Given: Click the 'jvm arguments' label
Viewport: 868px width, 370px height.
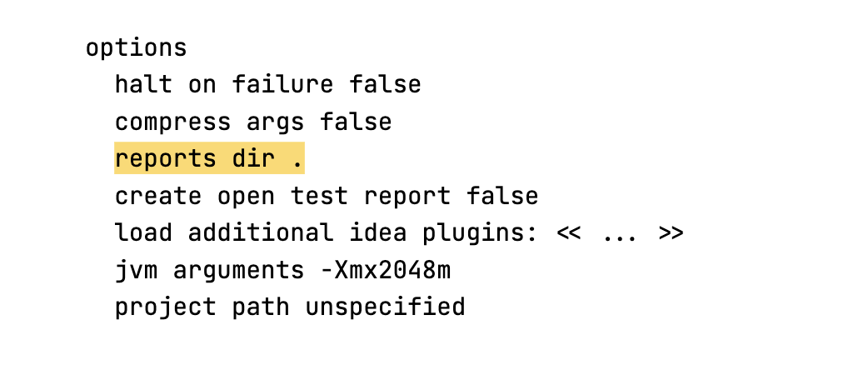Looking at the screenshot, I should click(x=209, y=271).
